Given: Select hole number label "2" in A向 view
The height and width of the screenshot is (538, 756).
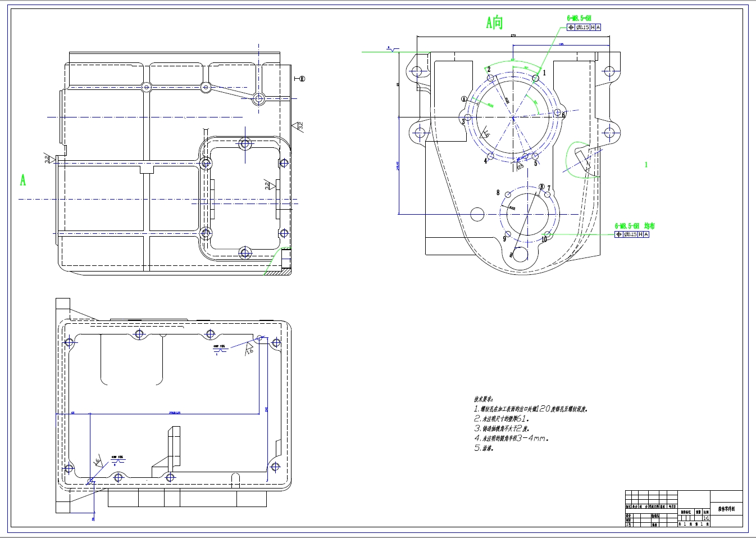Looking at the screenshot, I should [489, 70].
